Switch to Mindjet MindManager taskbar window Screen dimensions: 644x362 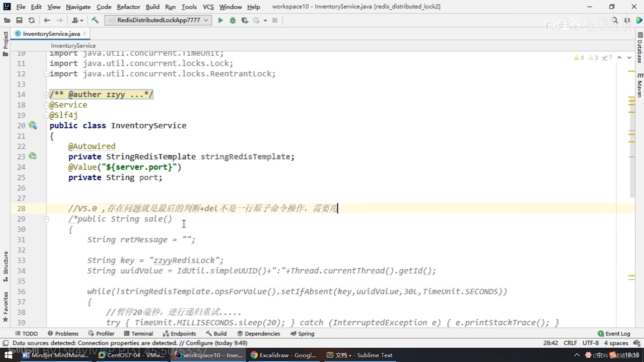click(56, 355)
